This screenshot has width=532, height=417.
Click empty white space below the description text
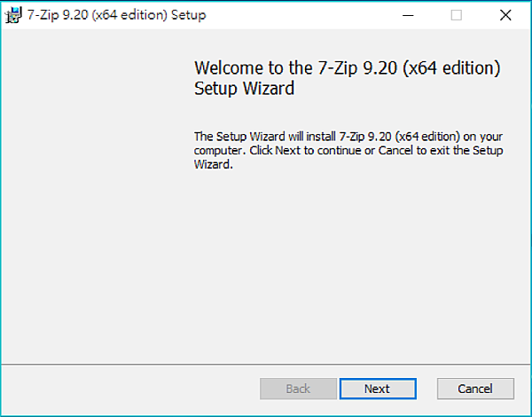(x=355, y=266)
